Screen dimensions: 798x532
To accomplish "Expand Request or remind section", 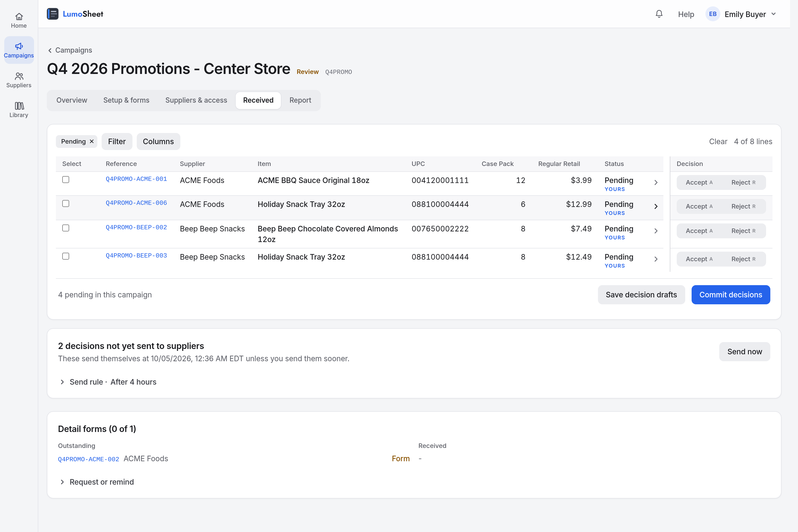I will pyautogui.click(x=96, y=482).
